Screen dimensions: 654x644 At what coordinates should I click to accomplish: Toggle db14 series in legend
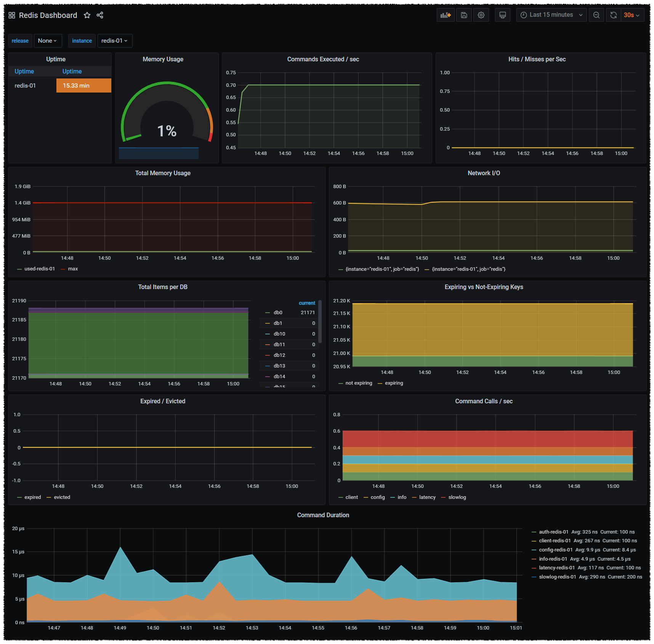(x=279, y=377)
